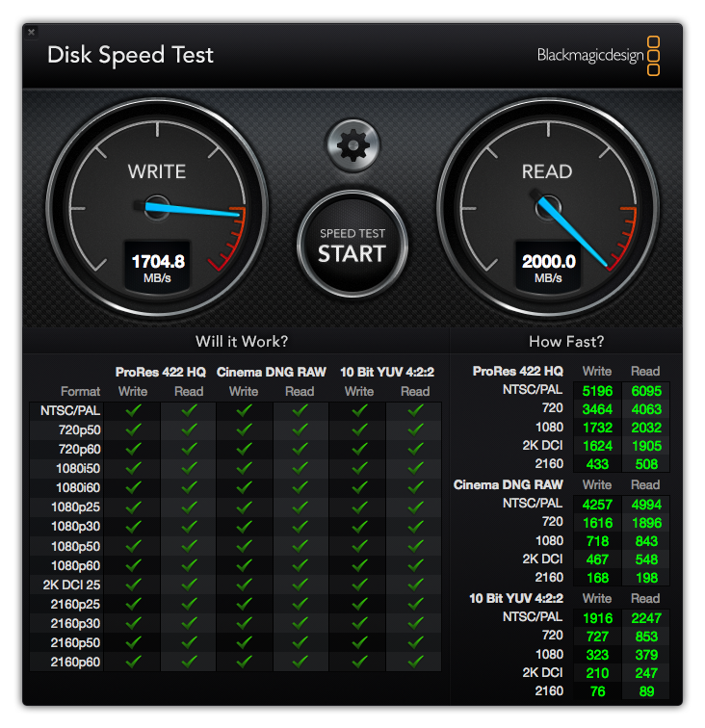Close the Disk Speed Test window
The image size is (705, 728).
pyautogui.click(x=31, y=32)
